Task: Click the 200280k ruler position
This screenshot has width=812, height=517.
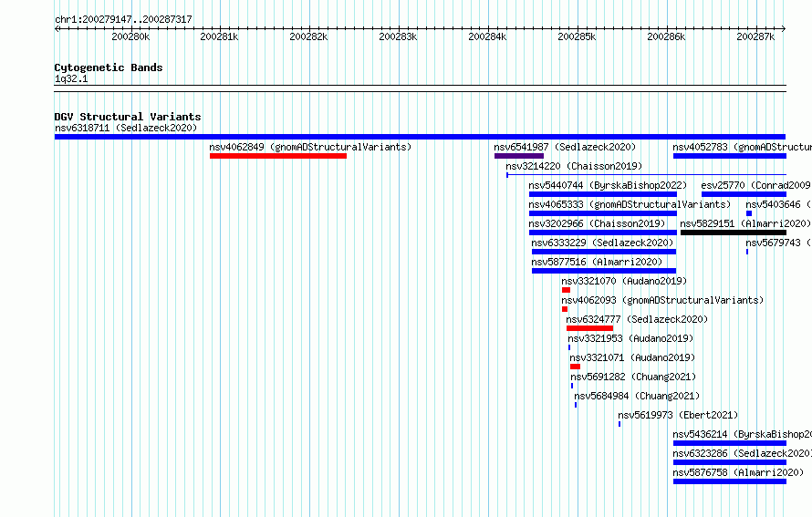Action: tap(130, 36)
